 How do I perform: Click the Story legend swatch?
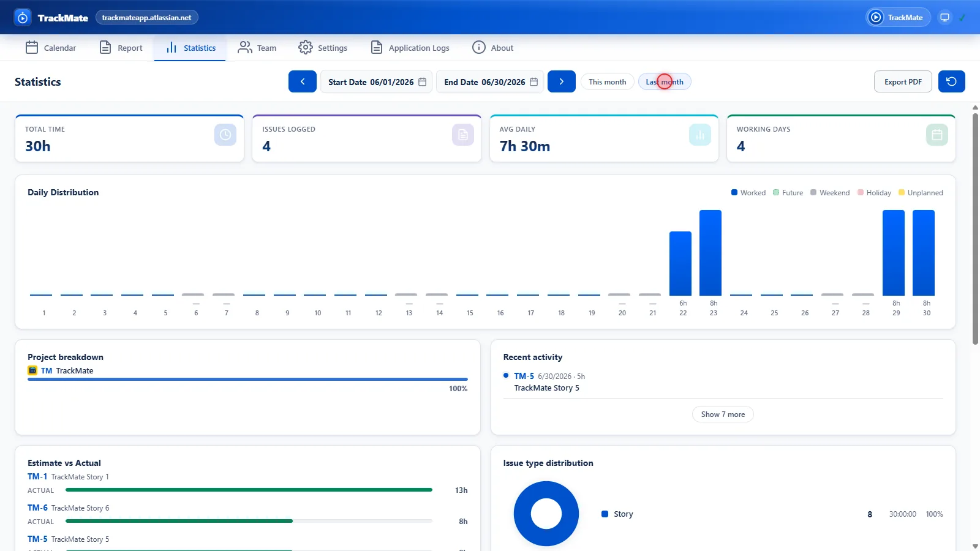605,514
